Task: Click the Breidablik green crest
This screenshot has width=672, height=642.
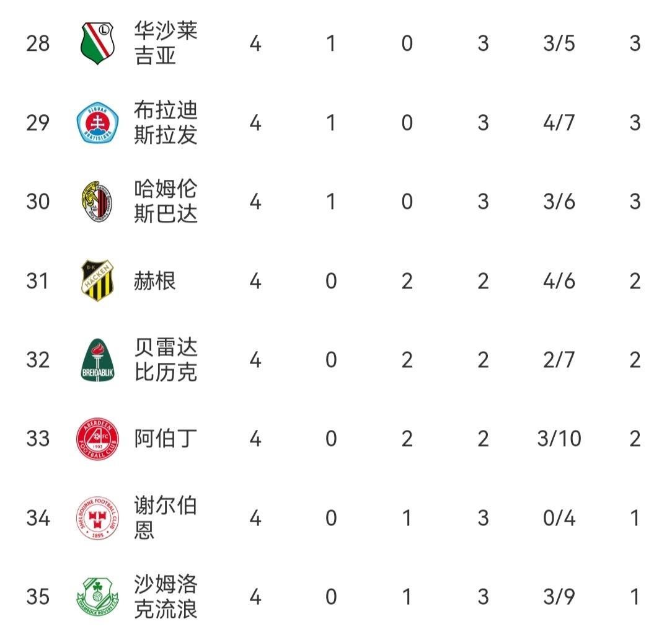Action: 98,360
